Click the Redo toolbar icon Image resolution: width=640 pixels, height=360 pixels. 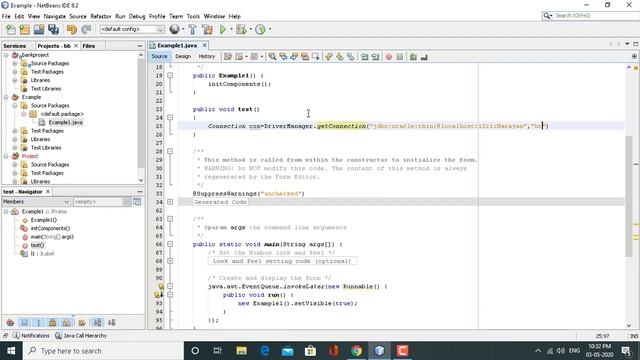(x=86, y=29)
